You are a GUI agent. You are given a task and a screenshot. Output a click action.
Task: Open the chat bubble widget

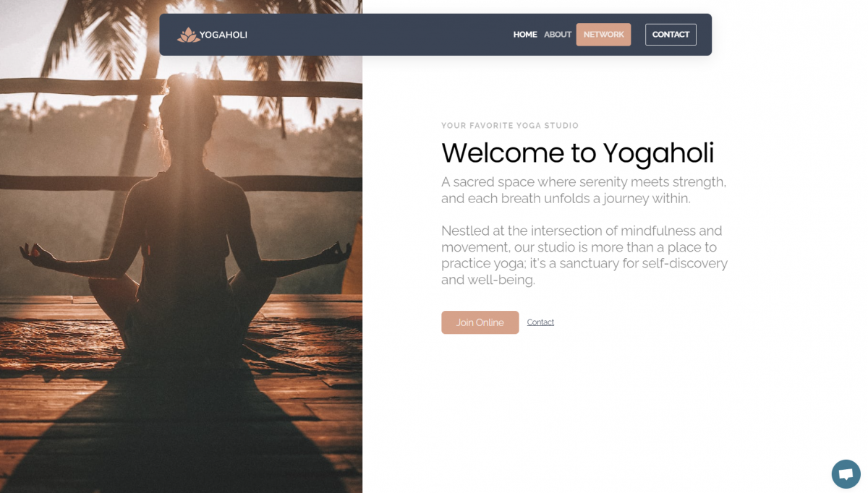click(846, 474)
